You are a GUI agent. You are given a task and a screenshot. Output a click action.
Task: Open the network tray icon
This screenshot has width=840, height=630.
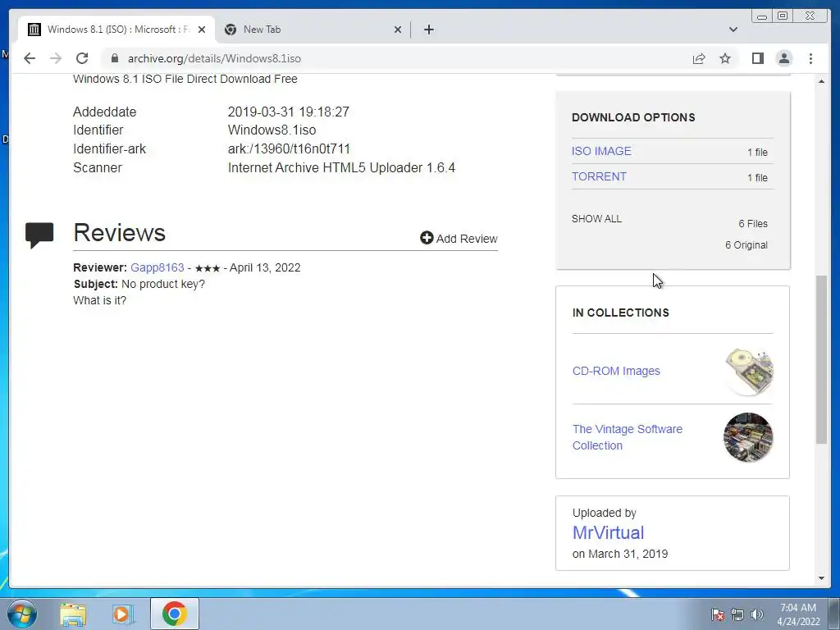[737, 614]
